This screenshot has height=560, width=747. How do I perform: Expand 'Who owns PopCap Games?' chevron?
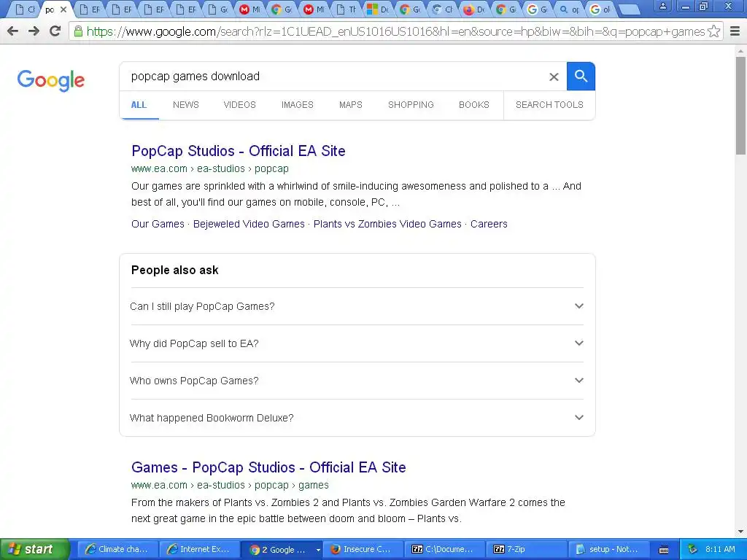[x=578, y=381]
